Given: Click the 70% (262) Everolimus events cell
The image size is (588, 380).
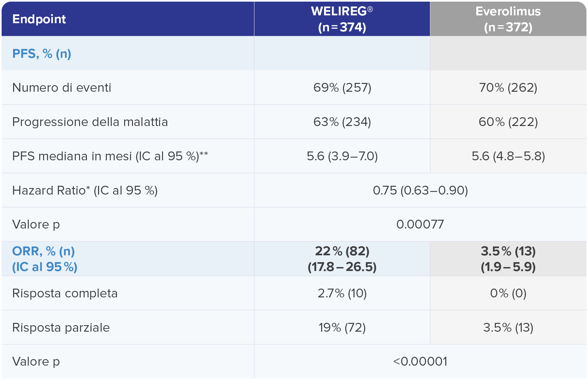Looking at the screenshot, I should point(508,87).
